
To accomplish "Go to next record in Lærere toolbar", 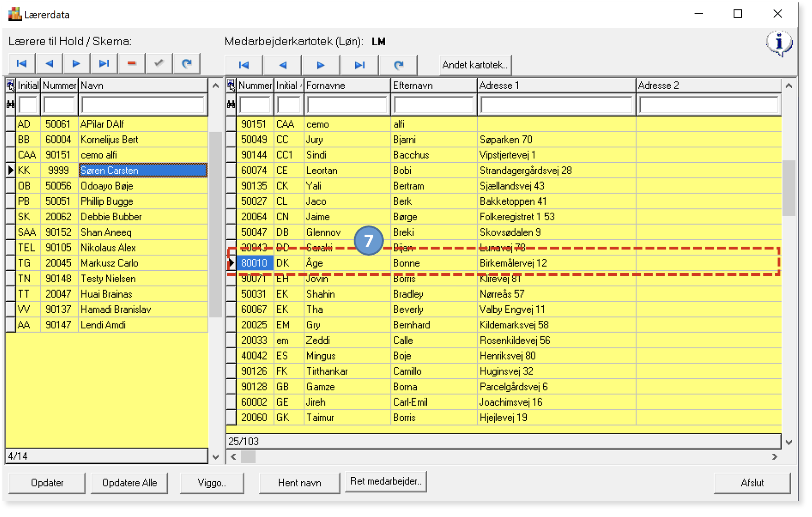I will (x=76, y=64).
